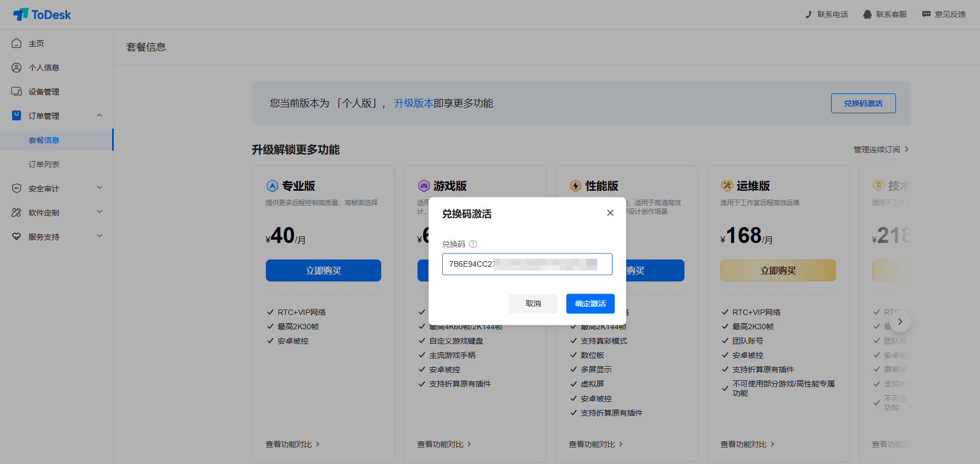Click the 联系客服 bell icon
980x464 pixels.
point(867,14)
